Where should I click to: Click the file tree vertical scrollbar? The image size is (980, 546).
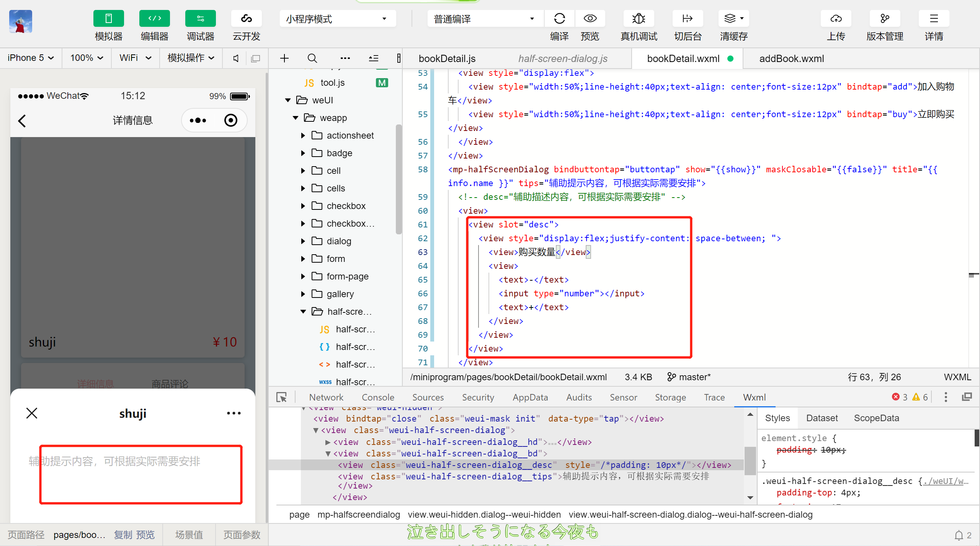399,180
